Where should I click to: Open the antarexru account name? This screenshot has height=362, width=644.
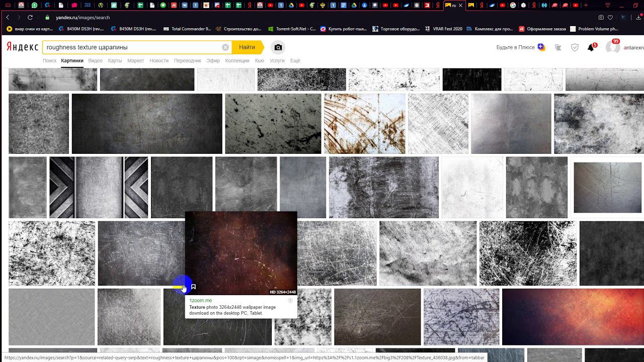tap(633, 48)
